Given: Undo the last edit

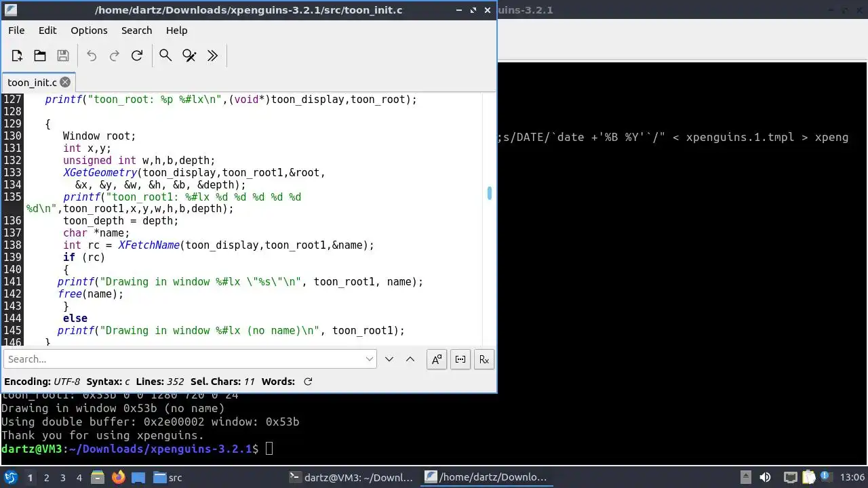Looking at the screenshot, I should click(x=92, y=56).
